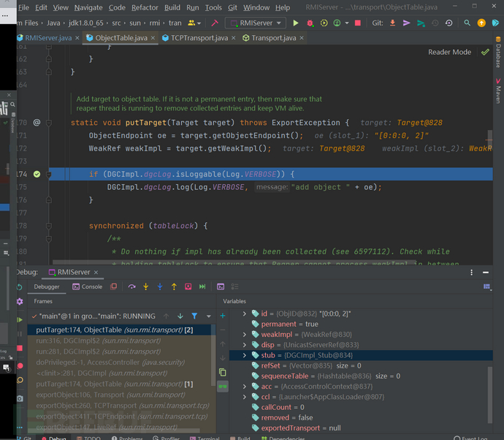Select Debugger tab

47,287
